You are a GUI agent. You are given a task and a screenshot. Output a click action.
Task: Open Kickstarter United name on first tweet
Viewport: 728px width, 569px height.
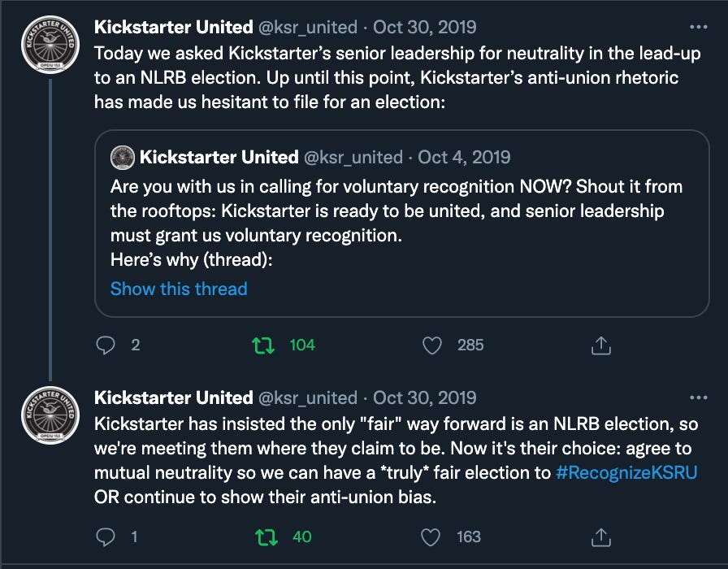tap(174, 27)
